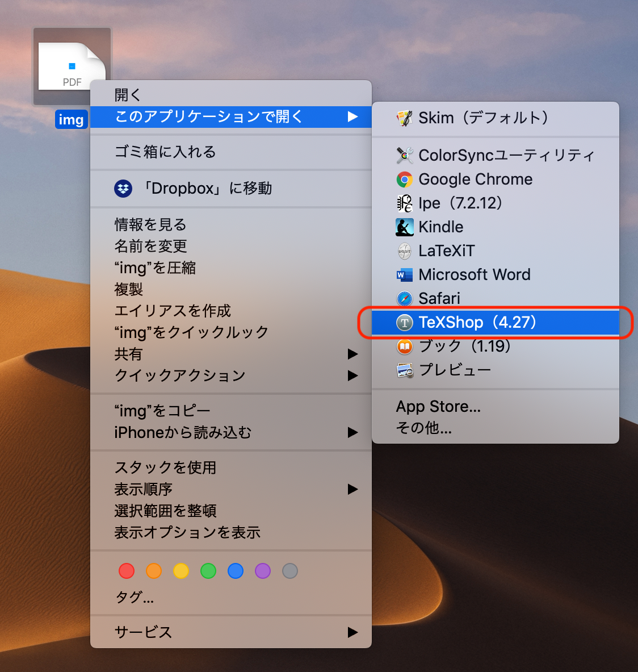Click the ColorSync Utility icon
The height and width of the screenshot is (672, 638).
(405, 155)
